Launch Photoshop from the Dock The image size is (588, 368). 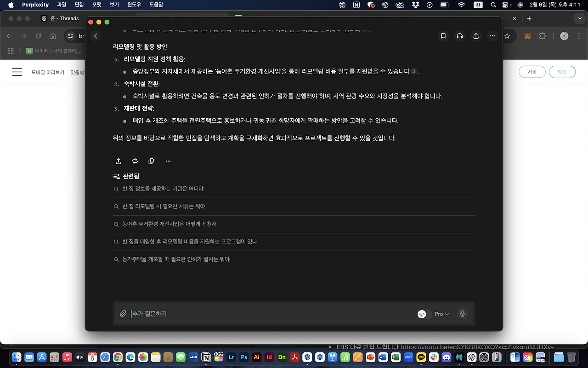tap(244, 357)
